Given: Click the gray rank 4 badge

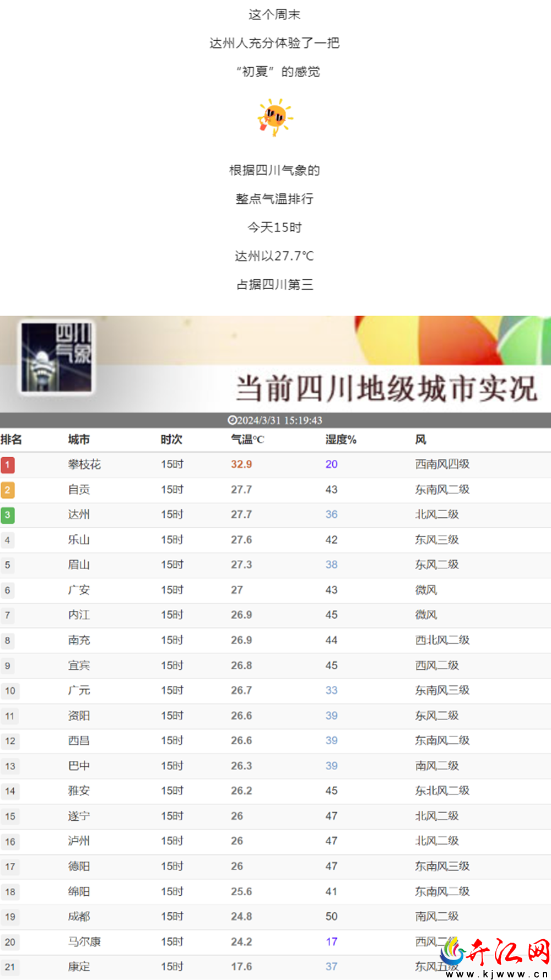Looking at the screenshot, I should (x=8, y=540).
